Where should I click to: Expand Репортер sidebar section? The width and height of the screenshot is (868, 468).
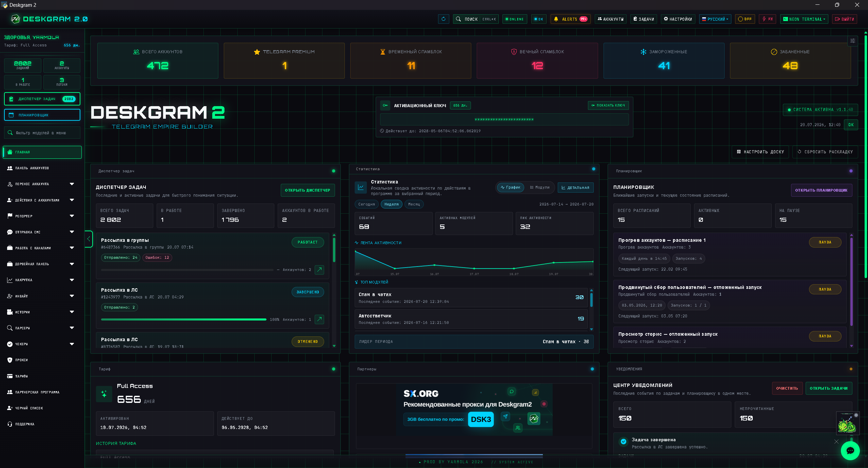[x=42, y=216]
